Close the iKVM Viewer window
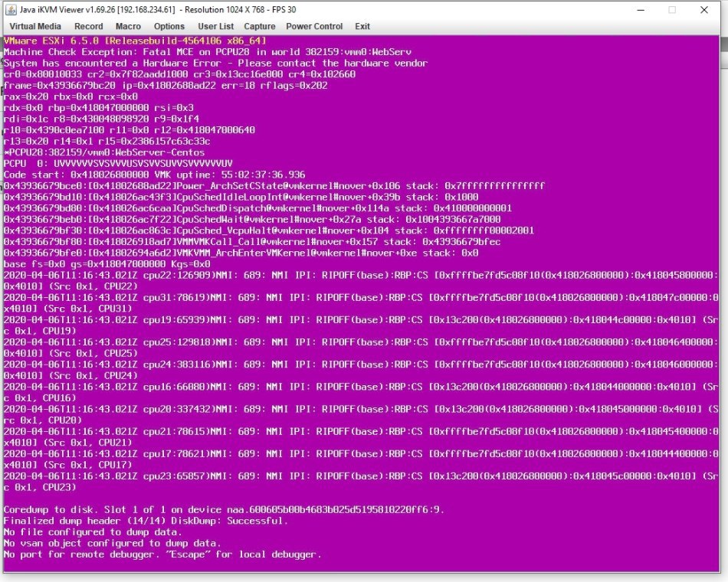 pos(703,10)
